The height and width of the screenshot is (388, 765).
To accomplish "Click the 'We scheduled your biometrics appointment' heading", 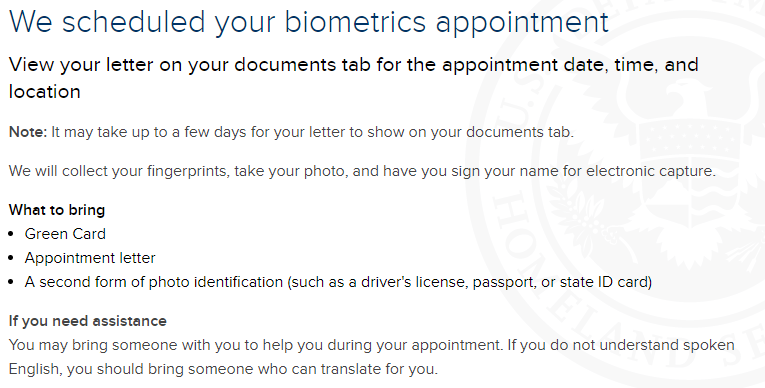I will click(309, 22).
